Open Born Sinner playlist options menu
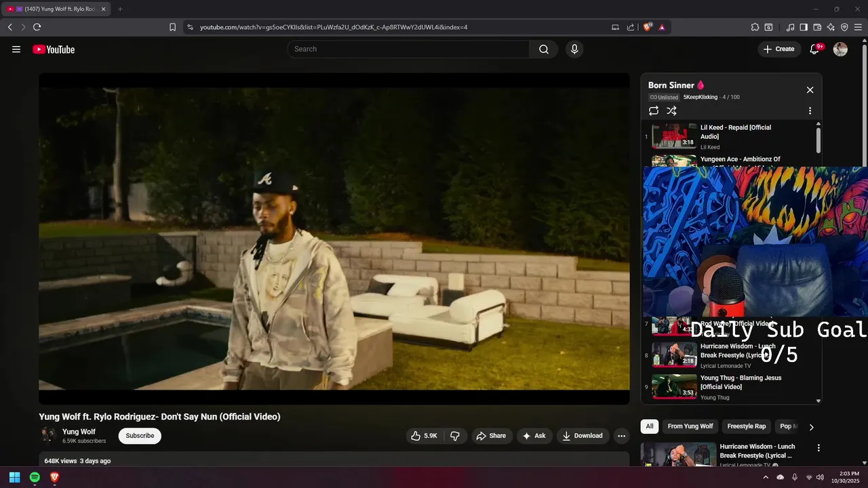This screenshot has width=868, height=488. pyautogui.click(x=810, y=110)
